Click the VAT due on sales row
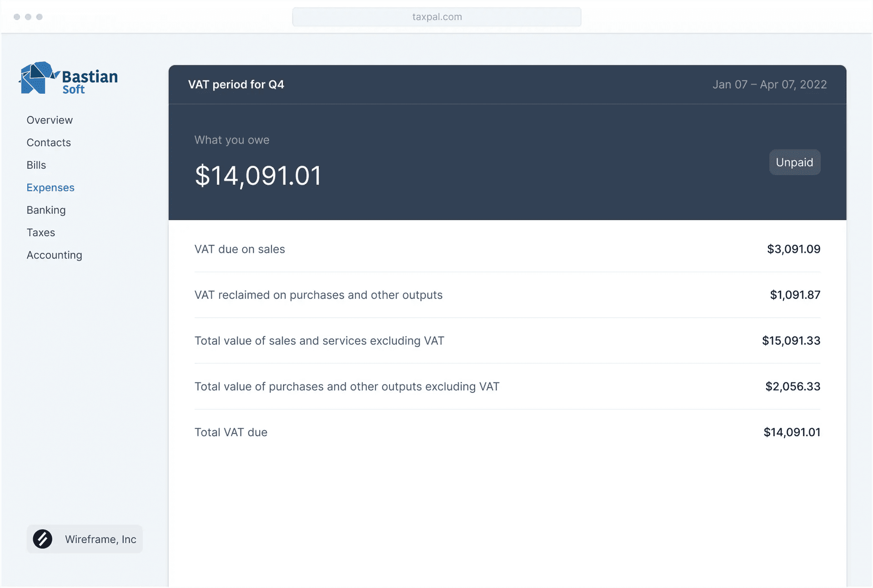The width and height of the screenshot is (873, 588). pyautogui.click(x=507, y=249)
